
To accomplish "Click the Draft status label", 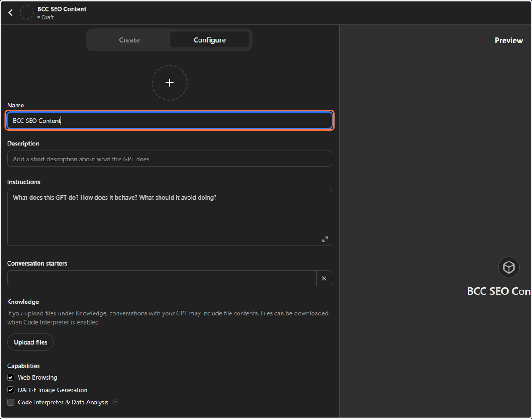I will pyautogui.click(x=48, y=17).
